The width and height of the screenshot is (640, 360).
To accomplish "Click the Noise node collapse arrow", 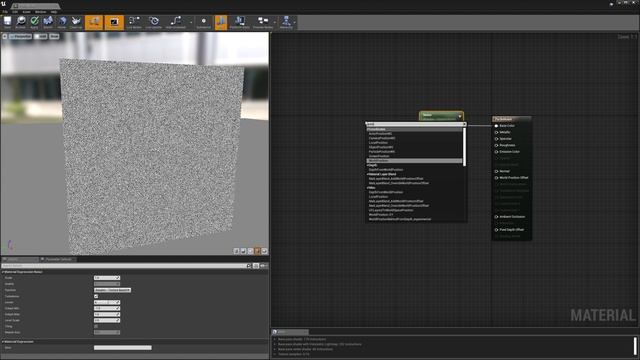I will pos(460,116).
